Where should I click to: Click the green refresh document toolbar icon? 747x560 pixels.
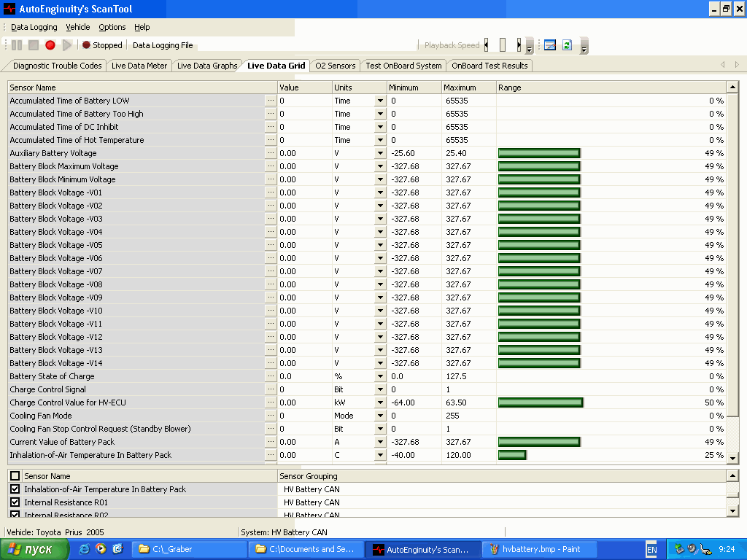567,45
